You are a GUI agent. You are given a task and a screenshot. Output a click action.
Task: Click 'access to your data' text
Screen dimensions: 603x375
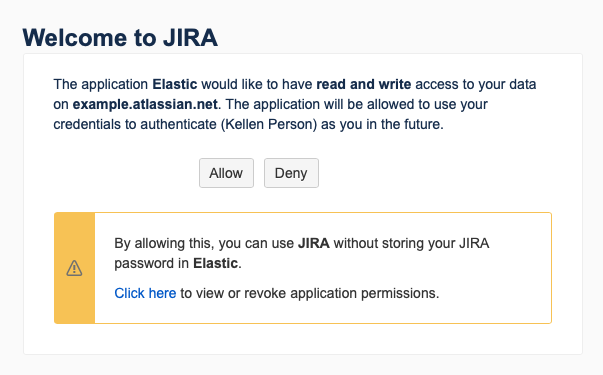coord(476,84)
